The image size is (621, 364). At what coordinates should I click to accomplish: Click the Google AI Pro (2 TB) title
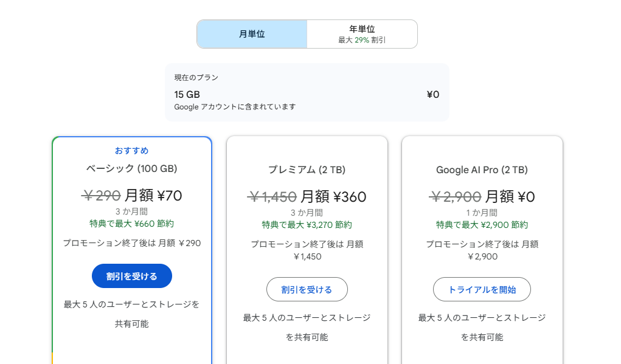482,170
